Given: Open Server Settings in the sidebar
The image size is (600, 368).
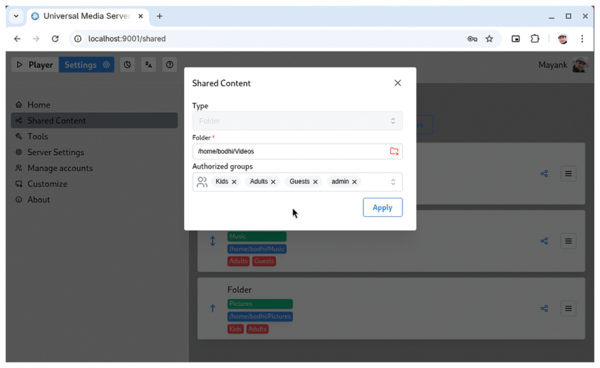Looking at the screenshot, I should (95, 152).
